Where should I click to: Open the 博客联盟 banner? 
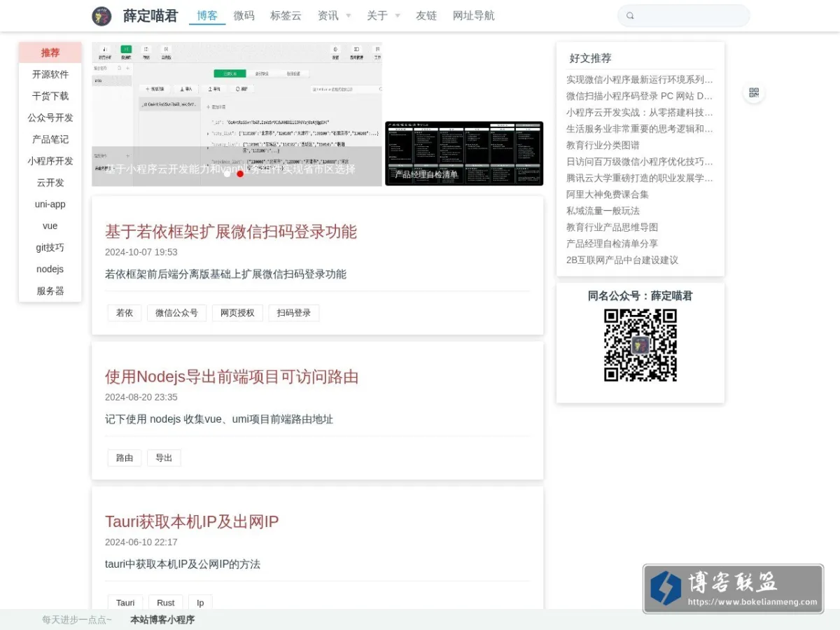pyautogui.click(x=734, y=589)
